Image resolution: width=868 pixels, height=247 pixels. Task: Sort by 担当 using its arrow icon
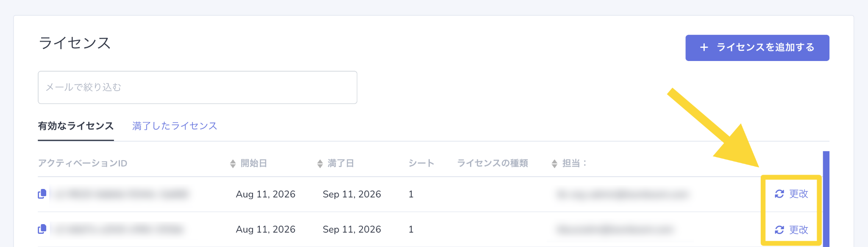[554, 164]
